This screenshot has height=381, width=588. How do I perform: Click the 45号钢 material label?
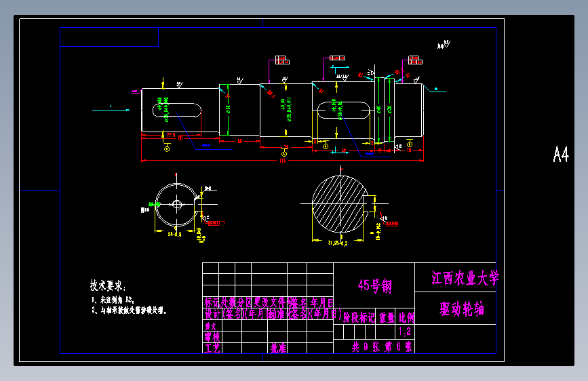[374, 286]
